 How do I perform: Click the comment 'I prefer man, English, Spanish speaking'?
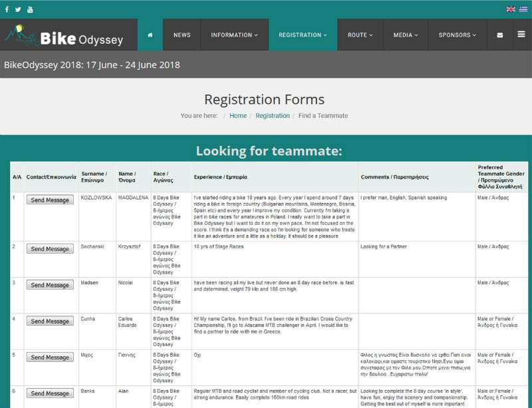[404, 198]
